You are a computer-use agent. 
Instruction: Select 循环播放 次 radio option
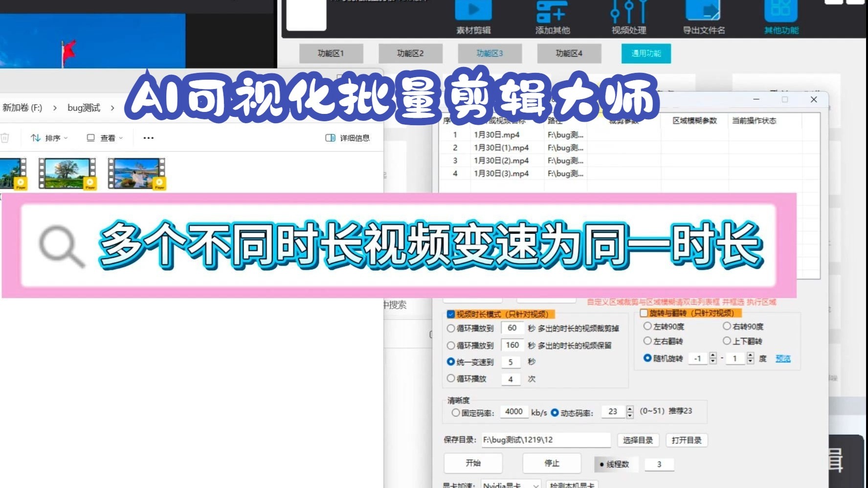point(451,378)
